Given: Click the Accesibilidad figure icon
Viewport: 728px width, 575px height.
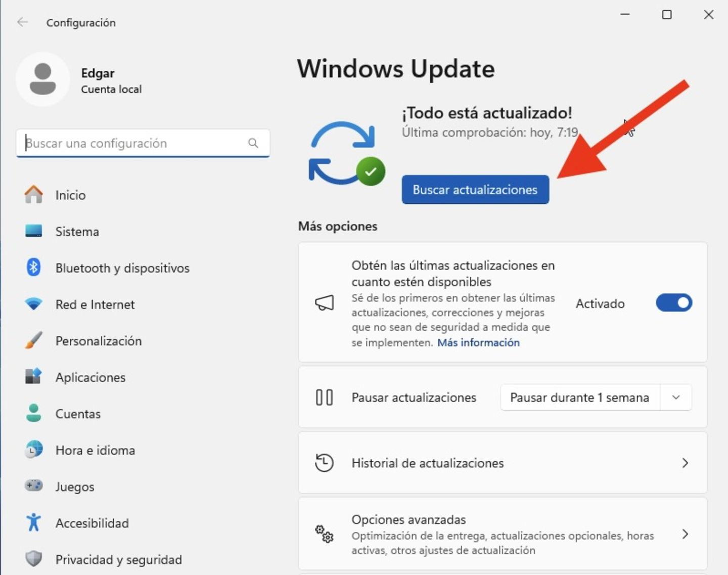Looking at the screenshot, I should (34, 522).
